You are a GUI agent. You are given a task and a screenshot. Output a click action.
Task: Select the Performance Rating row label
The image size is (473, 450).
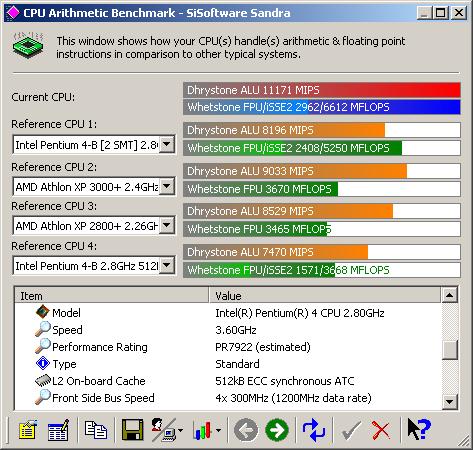(100, 347)
